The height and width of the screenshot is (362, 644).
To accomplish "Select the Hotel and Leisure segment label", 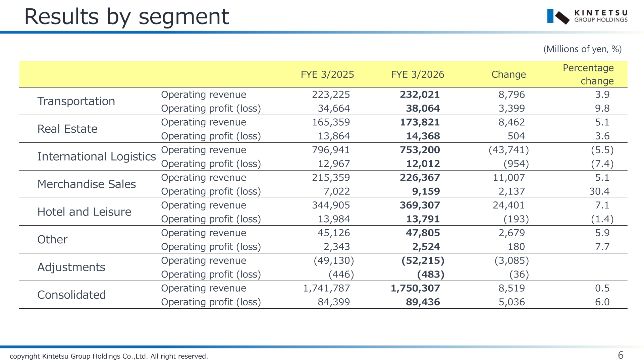I will 84,212.
